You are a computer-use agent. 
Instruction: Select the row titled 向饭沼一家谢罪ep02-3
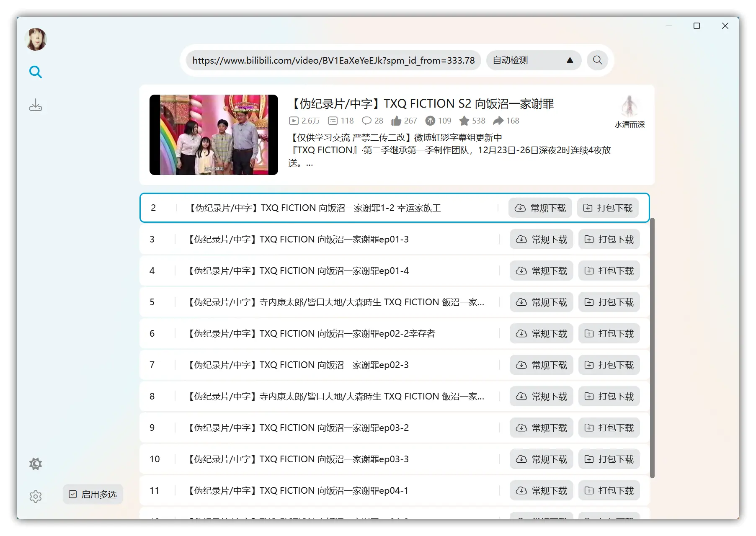click(x=395, y=365)
